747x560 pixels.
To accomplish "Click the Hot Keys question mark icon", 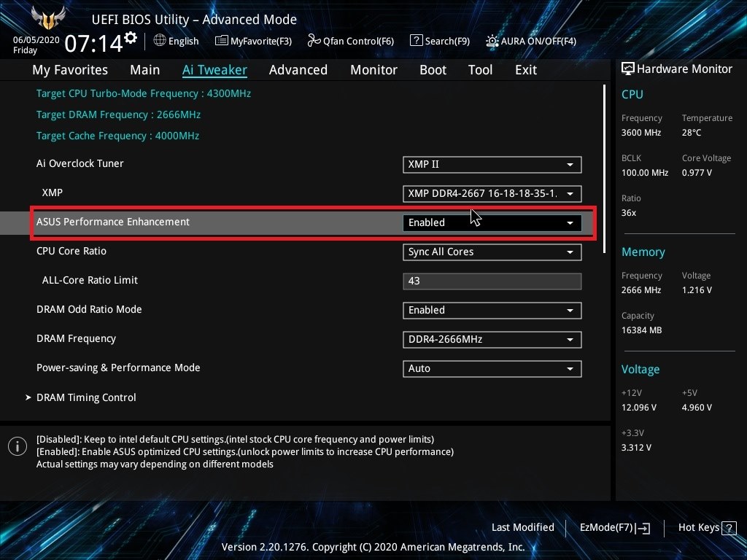I will coord(729,528).
